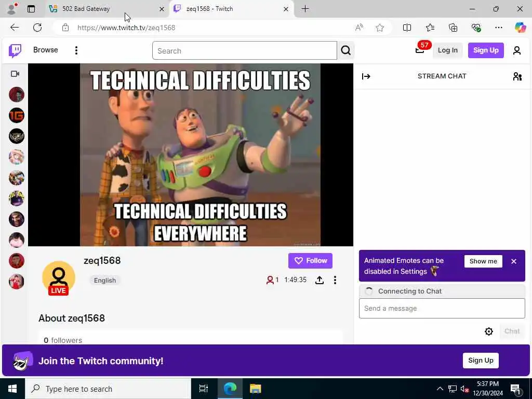Click the top Sign Up button
This screenshot has width=532, height=399.
(486, 50)
